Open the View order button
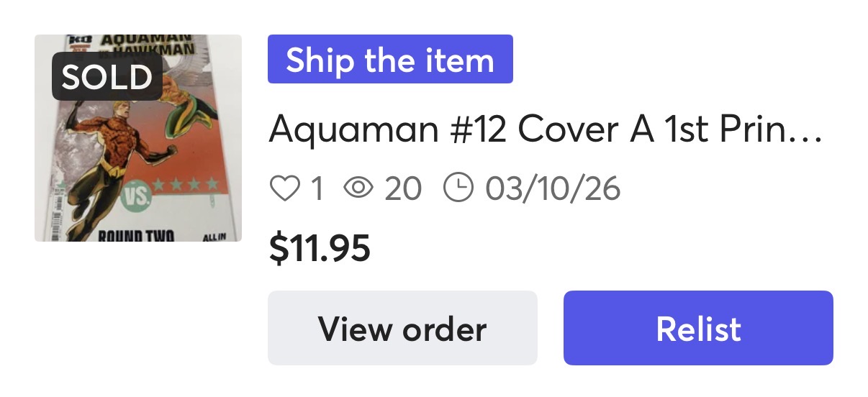The image size is (868, 397). tap(402, 328)
